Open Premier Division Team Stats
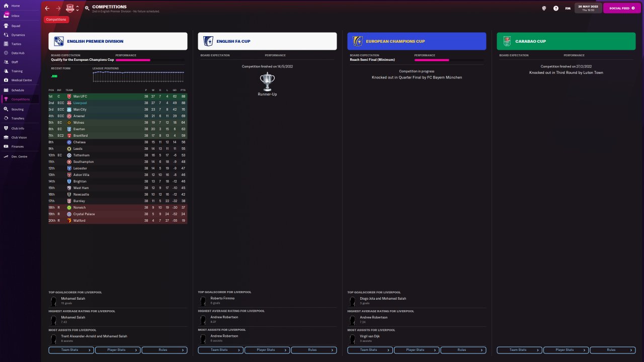Screen dimensions: 644x362 (x=70, y=350)
